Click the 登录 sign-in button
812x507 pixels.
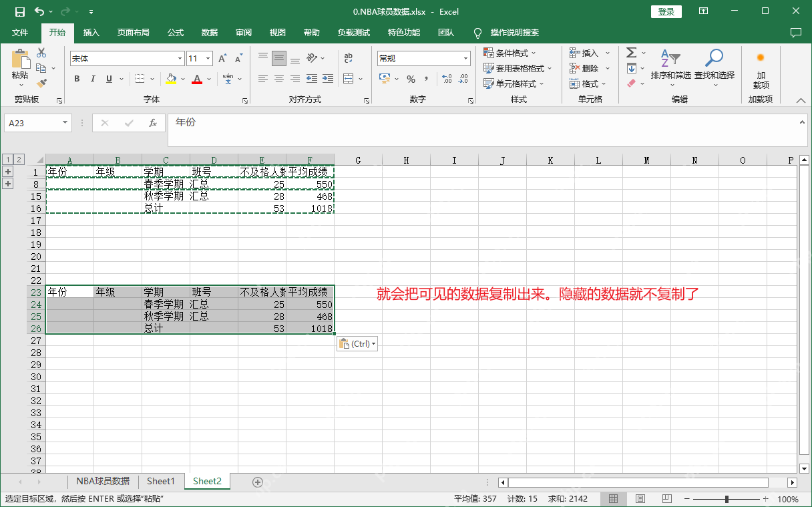click(666, 11)
